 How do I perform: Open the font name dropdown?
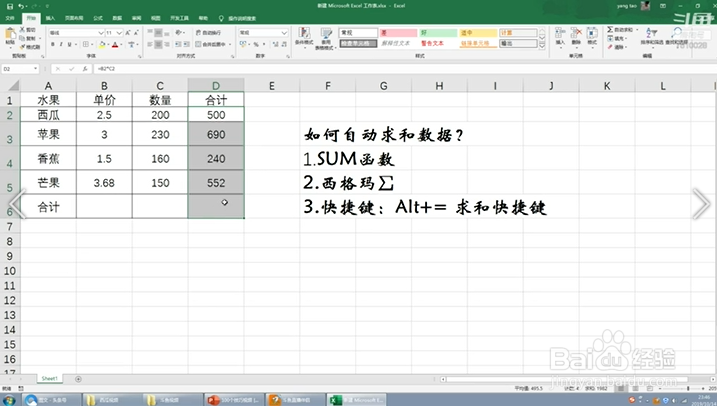pyautogui.click(x=101, y=32)
